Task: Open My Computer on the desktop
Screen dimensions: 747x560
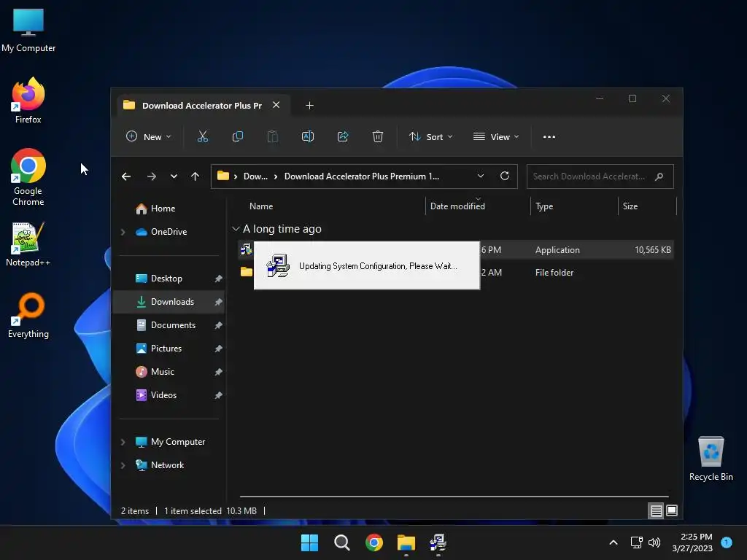Action: 28,31
